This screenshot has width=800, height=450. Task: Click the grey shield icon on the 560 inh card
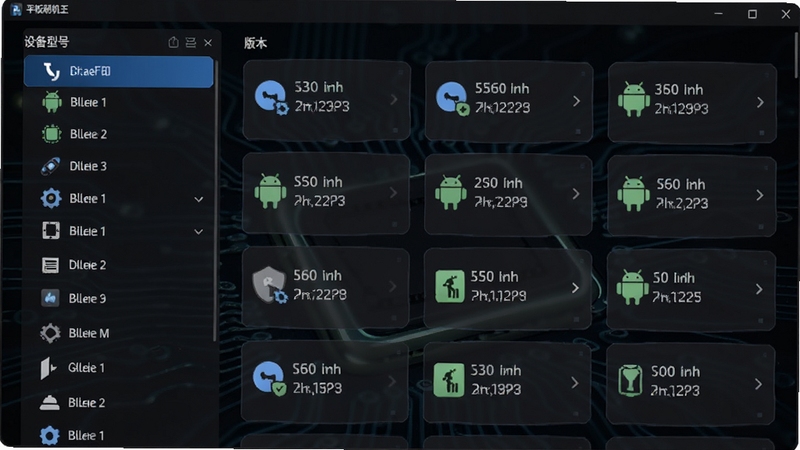tap(270, 285)
